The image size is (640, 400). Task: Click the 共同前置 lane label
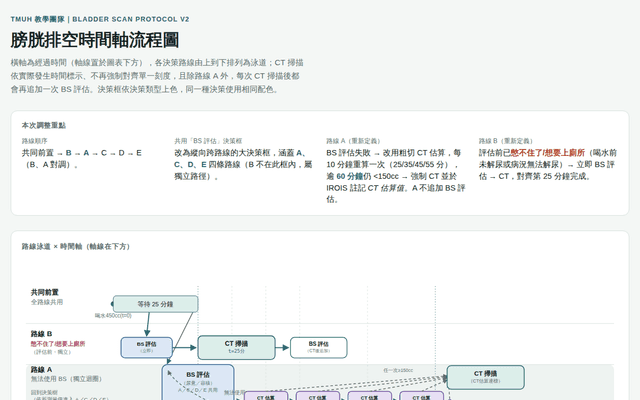[x=44, y=292]
